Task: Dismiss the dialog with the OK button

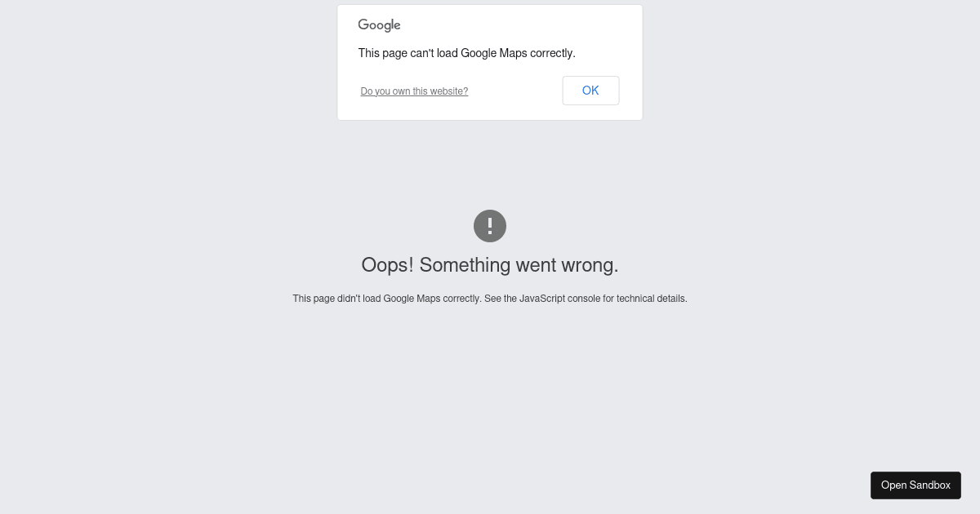Action: [590, 91]
